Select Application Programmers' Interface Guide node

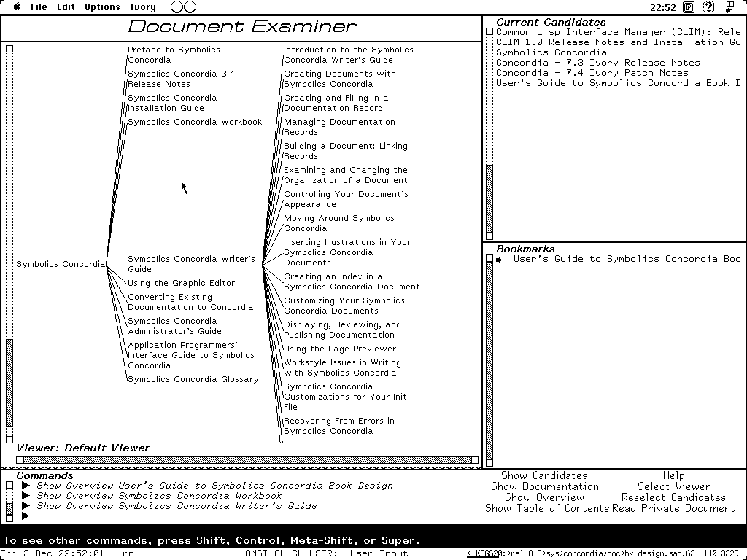[x=191, y=355]
